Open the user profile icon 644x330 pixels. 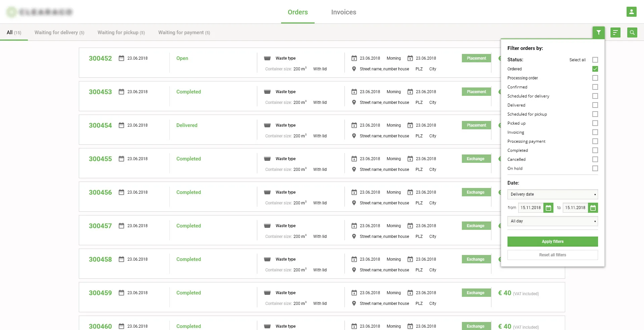(x=631, y=12)
